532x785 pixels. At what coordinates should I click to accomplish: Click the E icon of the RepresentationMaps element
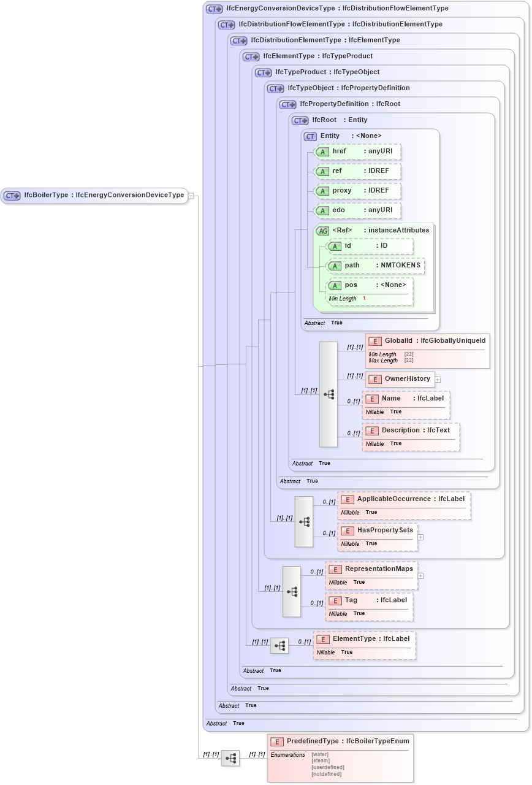tap(335, 569)
